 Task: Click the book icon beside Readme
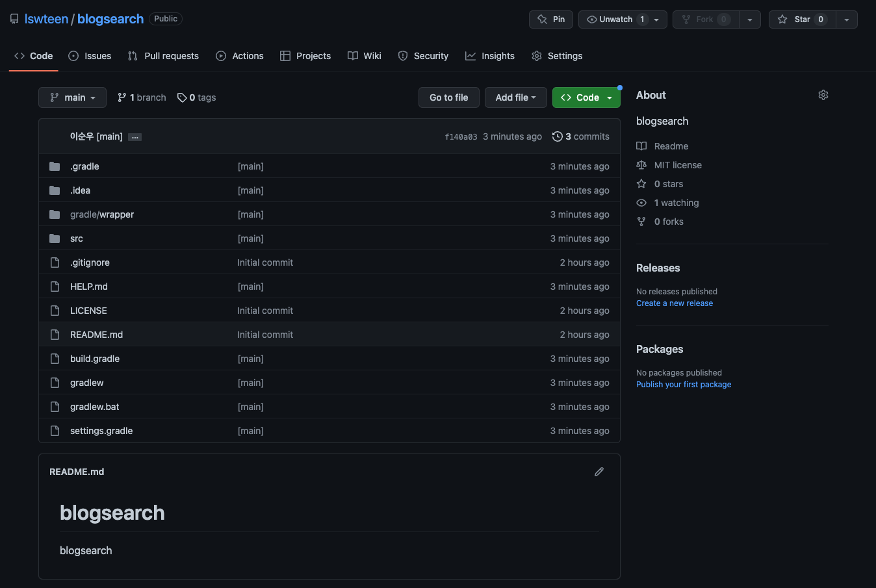(x=641, y=146)
